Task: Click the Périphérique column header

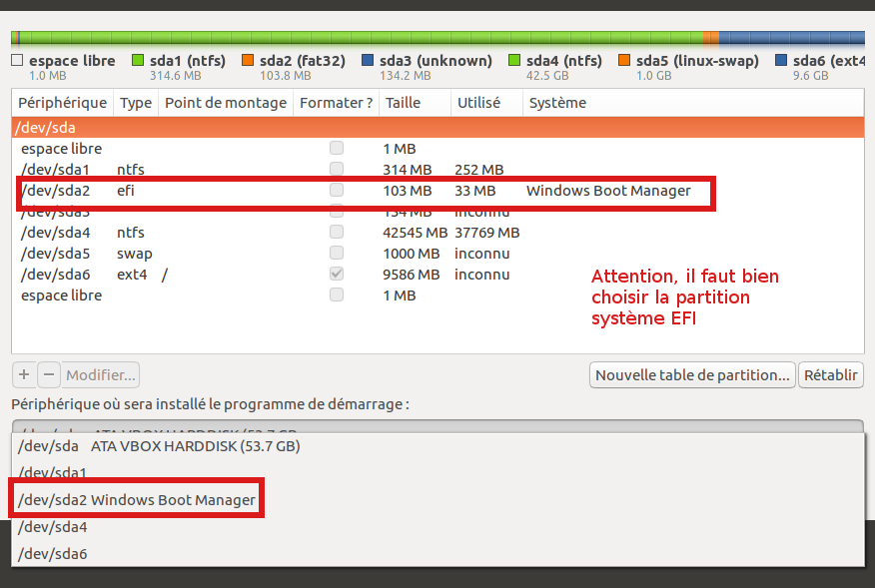Action: click(62, 103)
